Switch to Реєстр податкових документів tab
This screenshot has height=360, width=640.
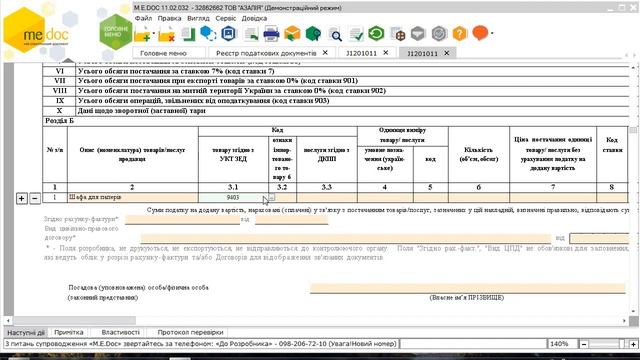[x=266, y=53]
